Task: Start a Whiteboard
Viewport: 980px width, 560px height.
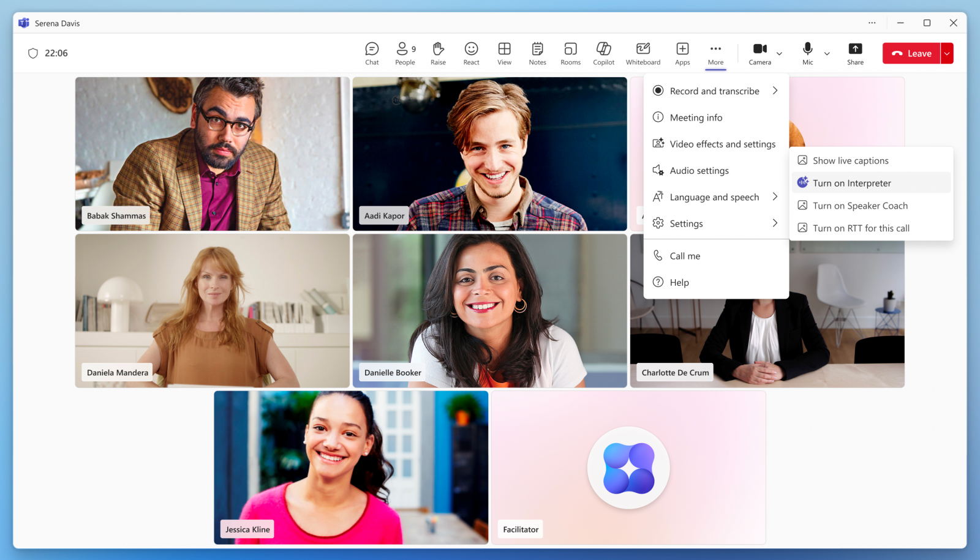Action: pos(643,53)
